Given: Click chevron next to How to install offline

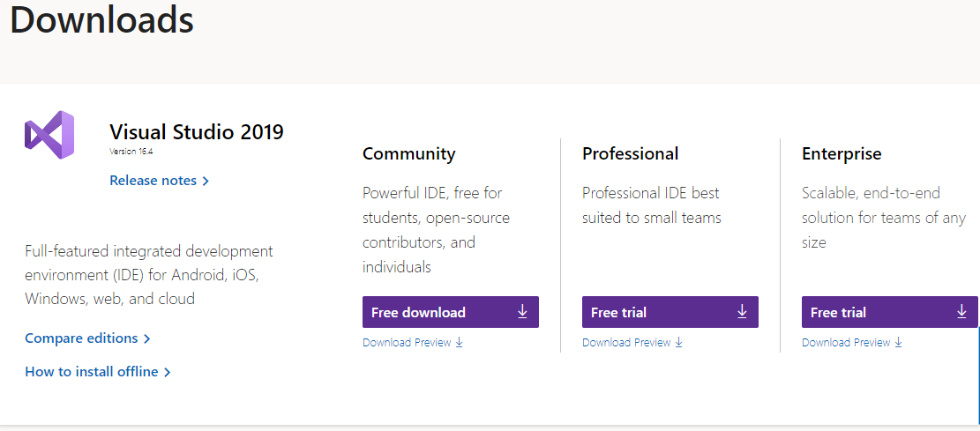Looking at the screenshot, I should tap(167, 372).
